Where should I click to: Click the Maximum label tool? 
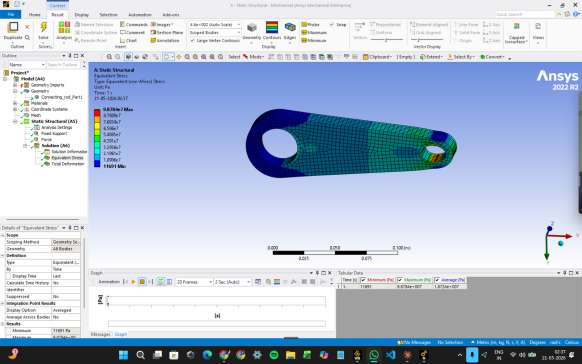[x=314, y=33]
